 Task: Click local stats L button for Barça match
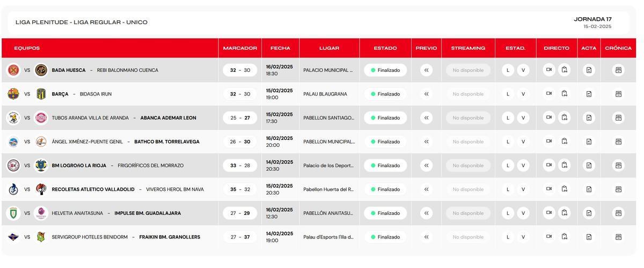coord(508,94)
